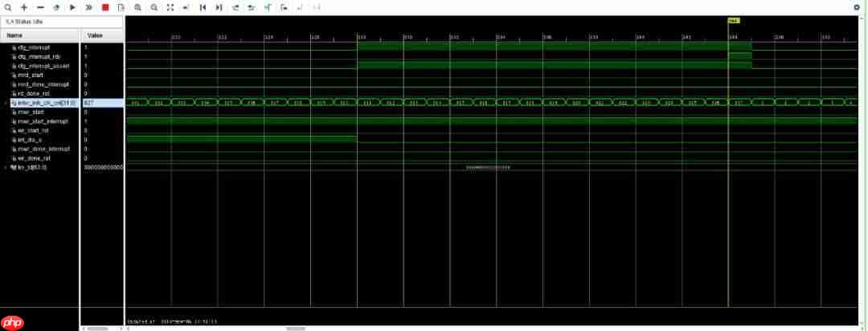Click the horizontal scrollbar under the waveform
The width and height of the screenshot is (868, 331).
click(296, 329)
